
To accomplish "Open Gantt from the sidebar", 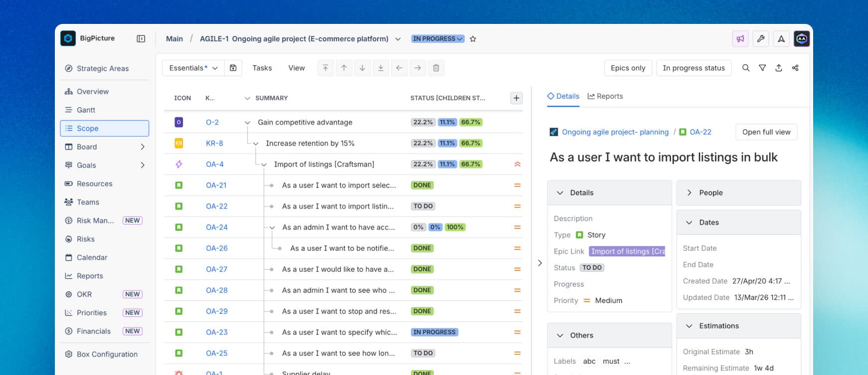I will (x=104, y=110).
